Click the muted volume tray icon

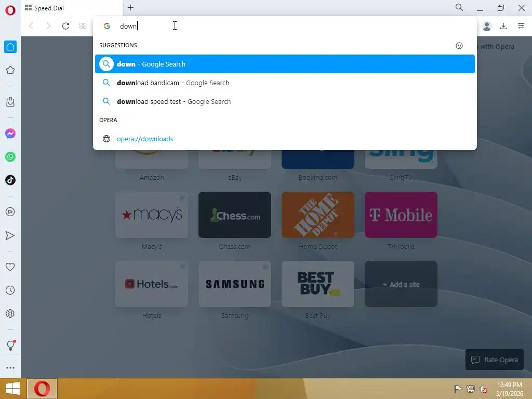pos(483,389)
